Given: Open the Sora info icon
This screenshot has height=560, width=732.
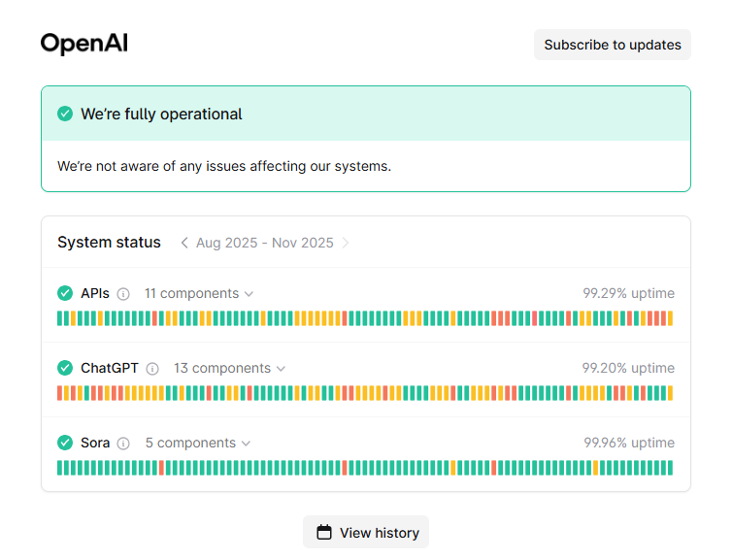Looking at the screenshot, I should click(123, 443).
